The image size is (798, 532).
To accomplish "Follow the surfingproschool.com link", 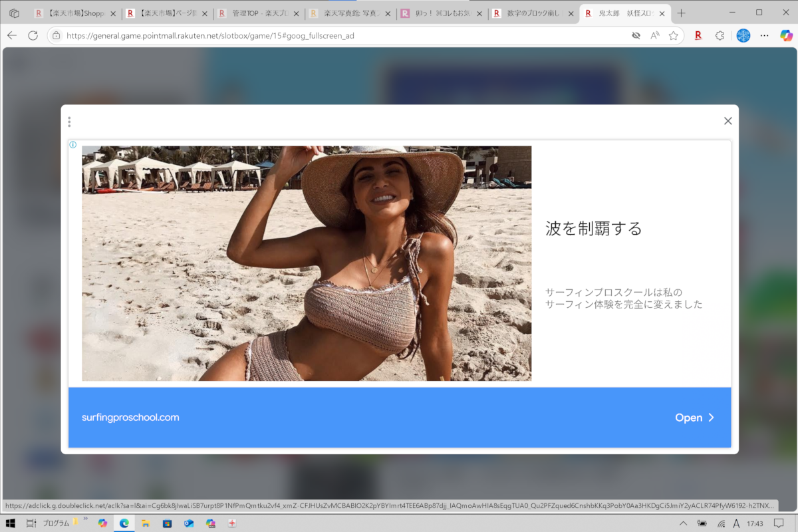I will [x=130, y=418].
